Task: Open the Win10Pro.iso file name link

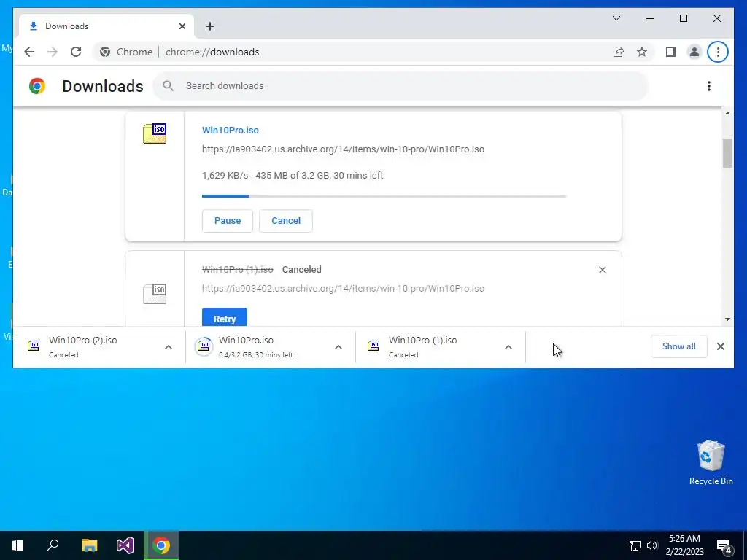Action: tap(230, 131)
